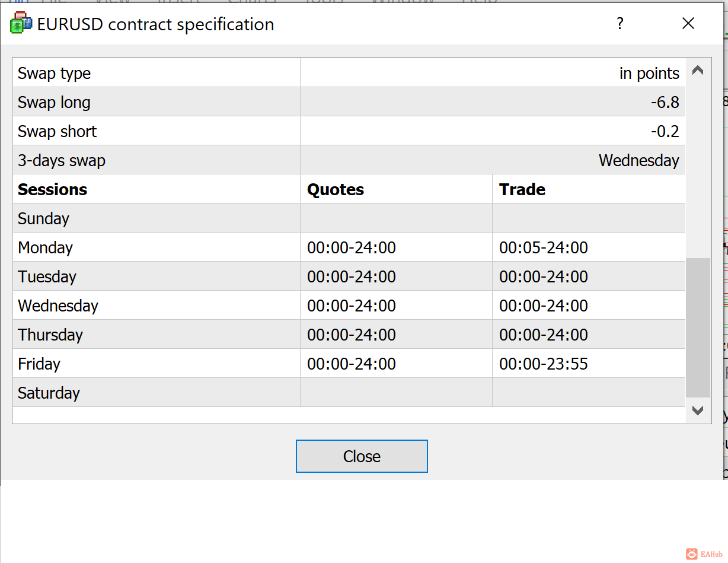728x563 pixels.
Task: Click the Swap short value -0.2
Action: pos(665,132)
